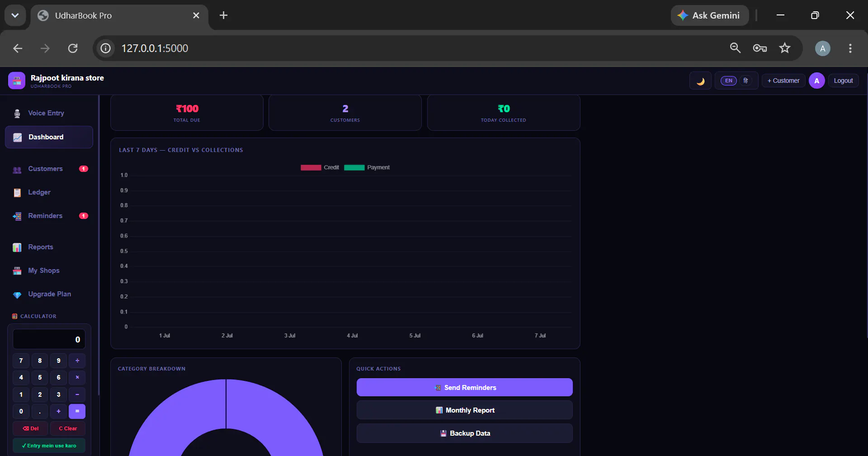Click the Reminders notification badge

click(x=84, y=216)
